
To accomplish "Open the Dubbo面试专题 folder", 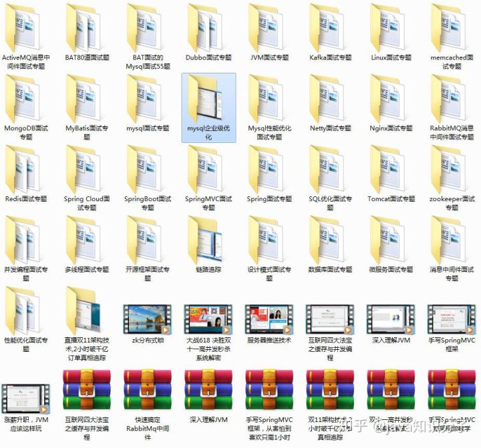I will (208, 29).
